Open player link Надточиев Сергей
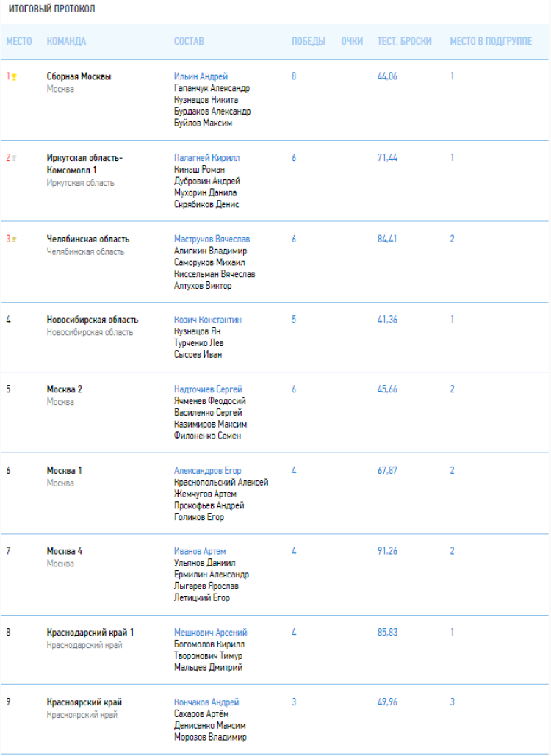 point(208,389)
